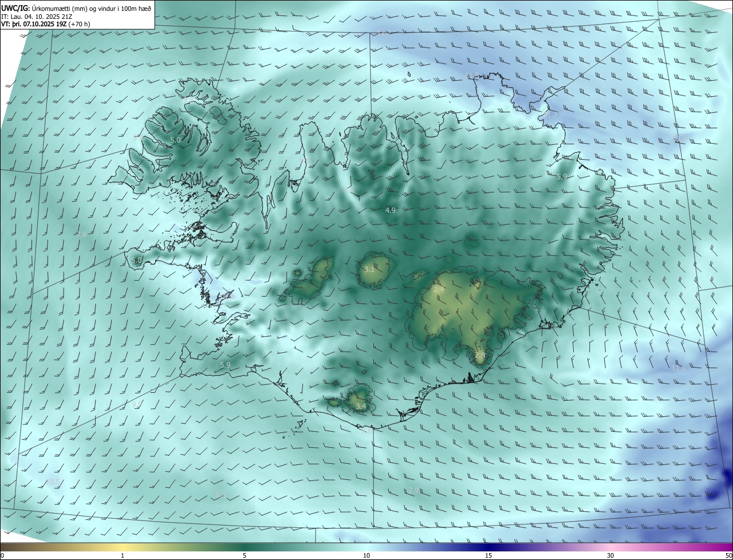Click the 5.9 value in northeast Iceland
Screen dimensions: 733x560
click(562, 177)
